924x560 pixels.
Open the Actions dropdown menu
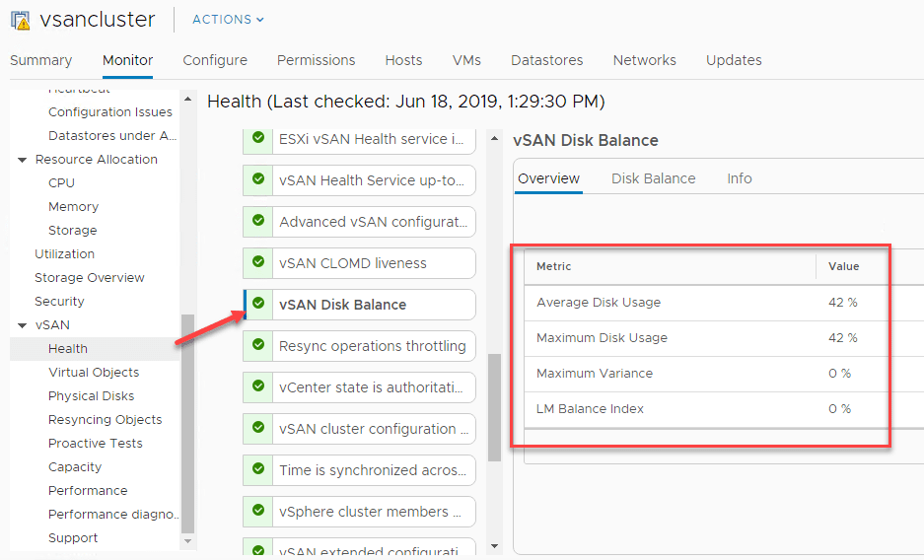coord(228,20)
